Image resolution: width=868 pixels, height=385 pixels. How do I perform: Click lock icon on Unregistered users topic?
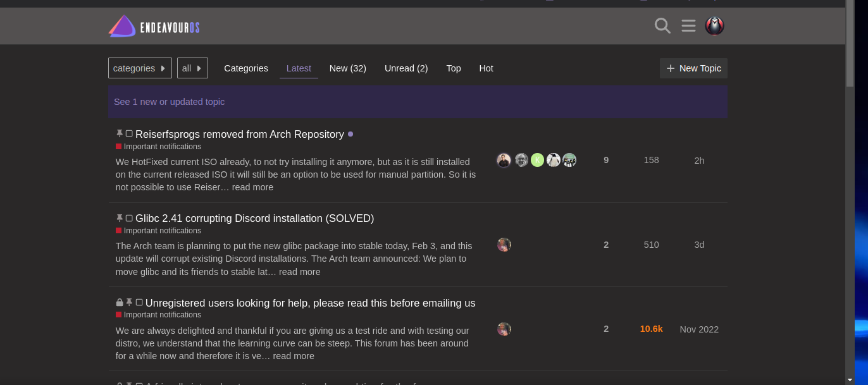(x=120, y=303)
